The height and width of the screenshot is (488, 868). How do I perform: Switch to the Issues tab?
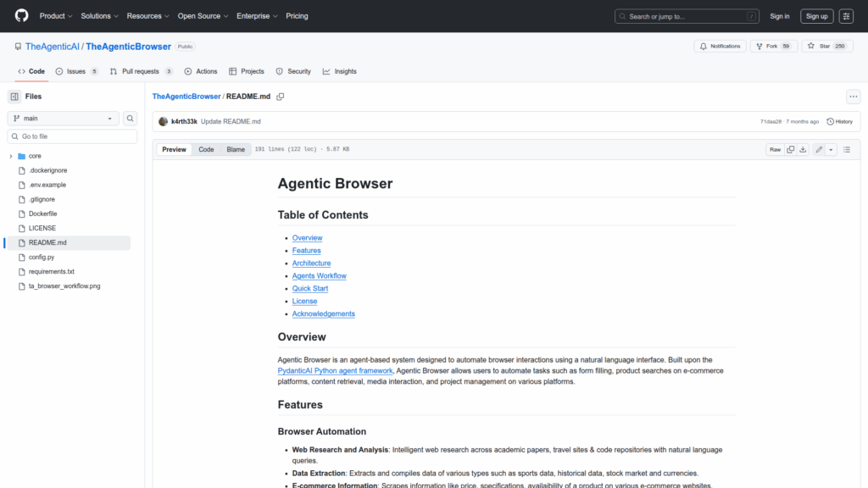tap(77, 71)
